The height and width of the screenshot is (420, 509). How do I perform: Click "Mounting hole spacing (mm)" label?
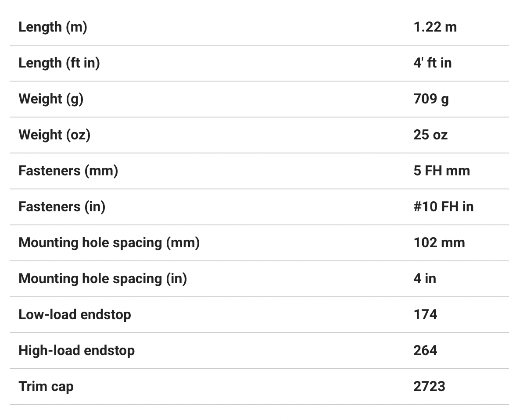point(109,243)
